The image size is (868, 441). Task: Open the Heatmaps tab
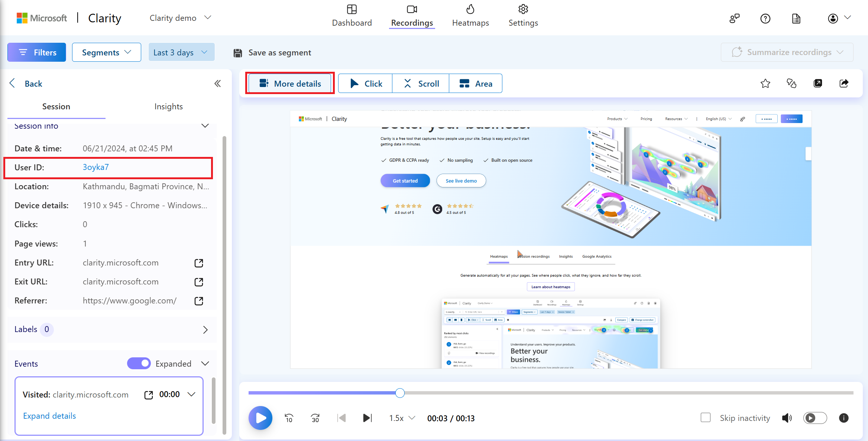coord(470,16)
